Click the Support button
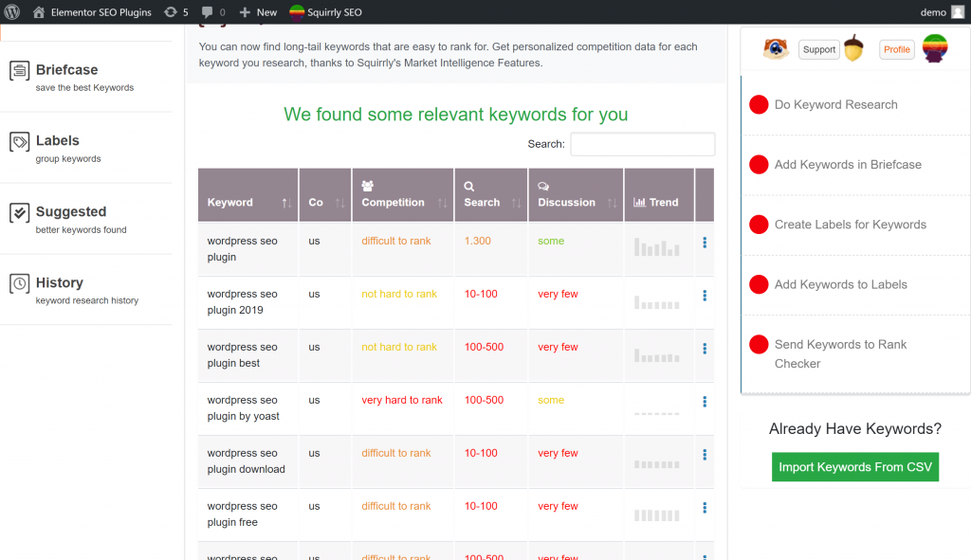This screenshot has height=560, width=971. pos(818,49)
